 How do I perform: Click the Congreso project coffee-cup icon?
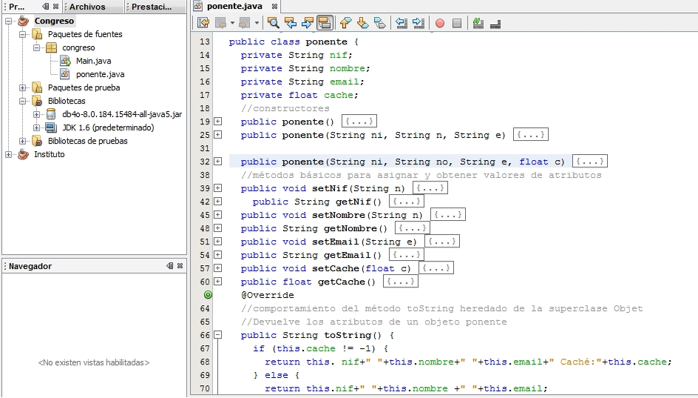(x=23, y=21)
